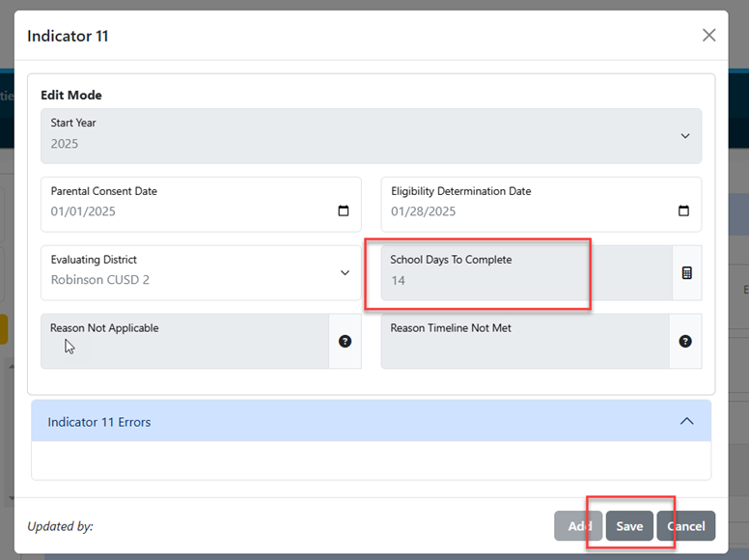
Task: Open the Eligibility Determination Date calendar picker
Action: 683,210
